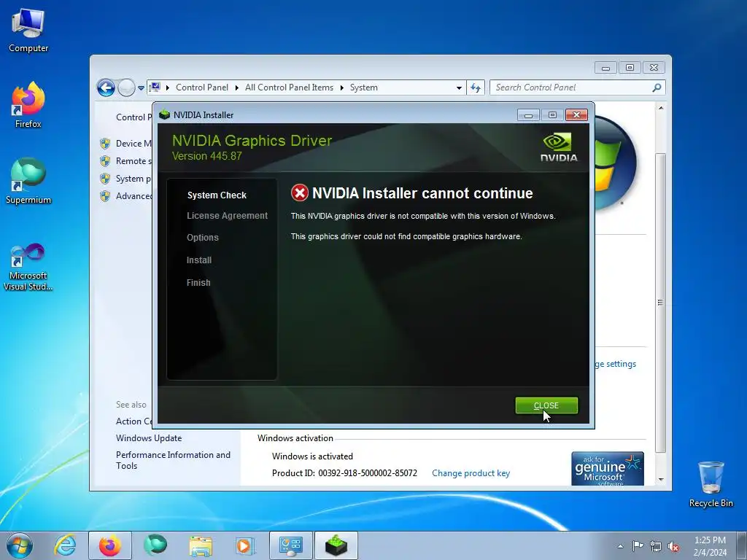Click the Show desktop strip at the taskbar's end
This screenshot has height=560, width=747.
[x=742, y=545]
